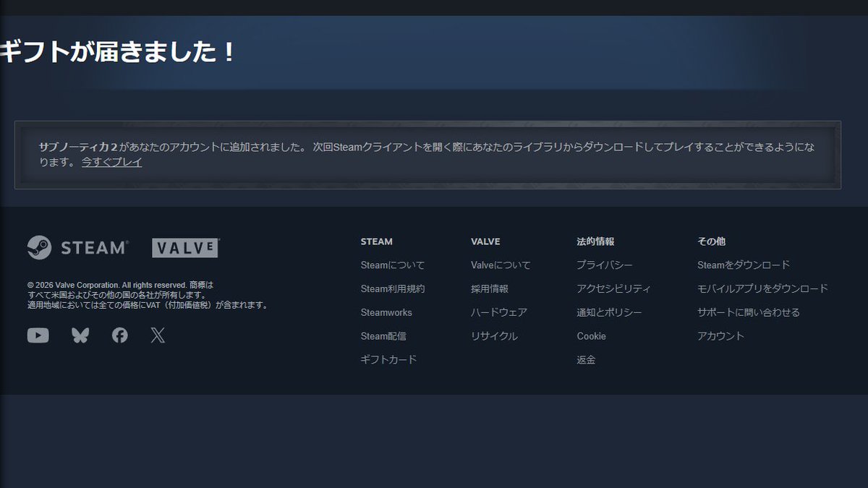Open the Cookie footer link
868x488 pixels.
(592, 336)
